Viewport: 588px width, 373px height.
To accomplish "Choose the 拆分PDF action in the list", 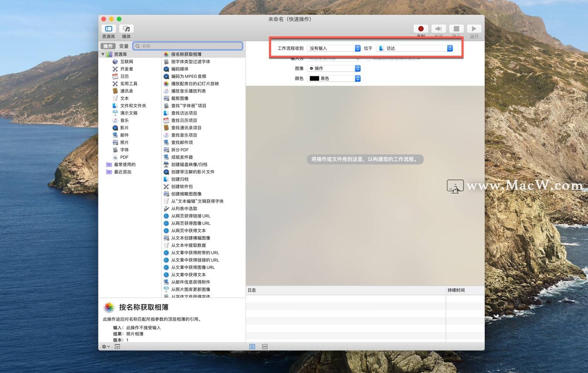I will pyautogui.click(x=180, y=150).
